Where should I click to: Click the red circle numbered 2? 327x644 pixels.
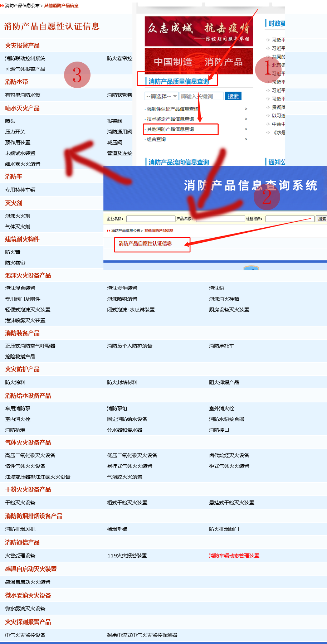(x=267, y=197)
